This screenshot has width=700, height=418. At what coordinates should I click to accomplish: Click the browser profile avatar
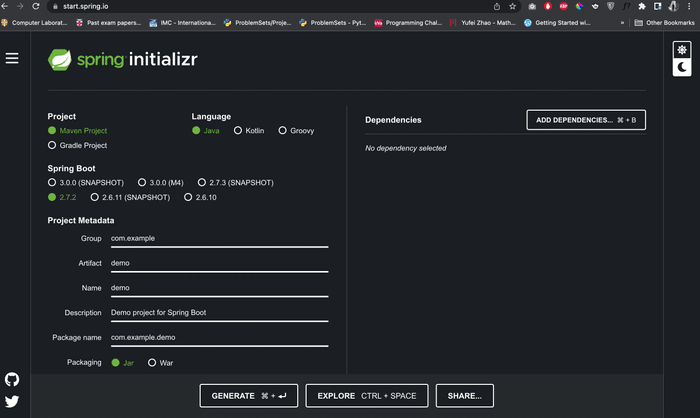click(x=673, y=6)
